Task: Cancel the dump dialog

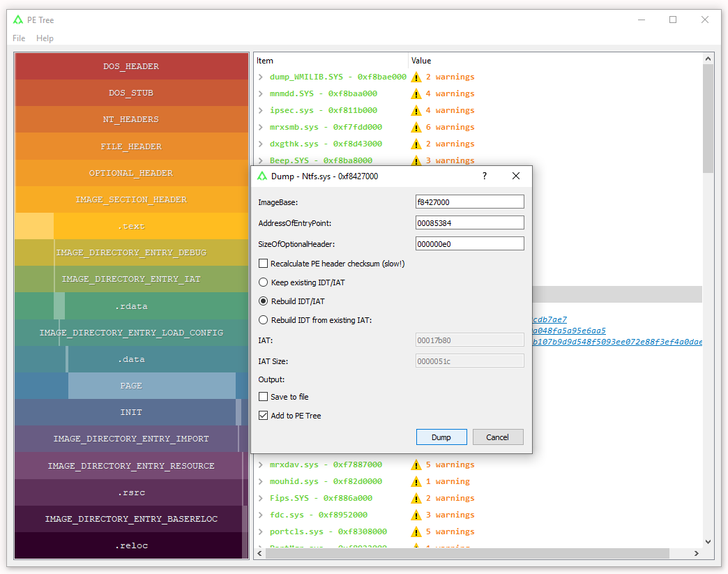Action: (x=498, y=437)
